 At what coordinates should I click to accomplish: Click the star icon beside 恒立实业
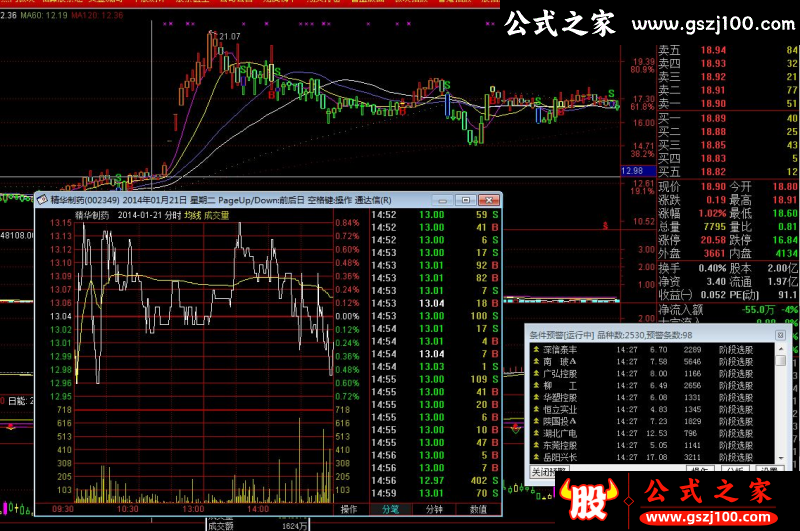point(536,409)
